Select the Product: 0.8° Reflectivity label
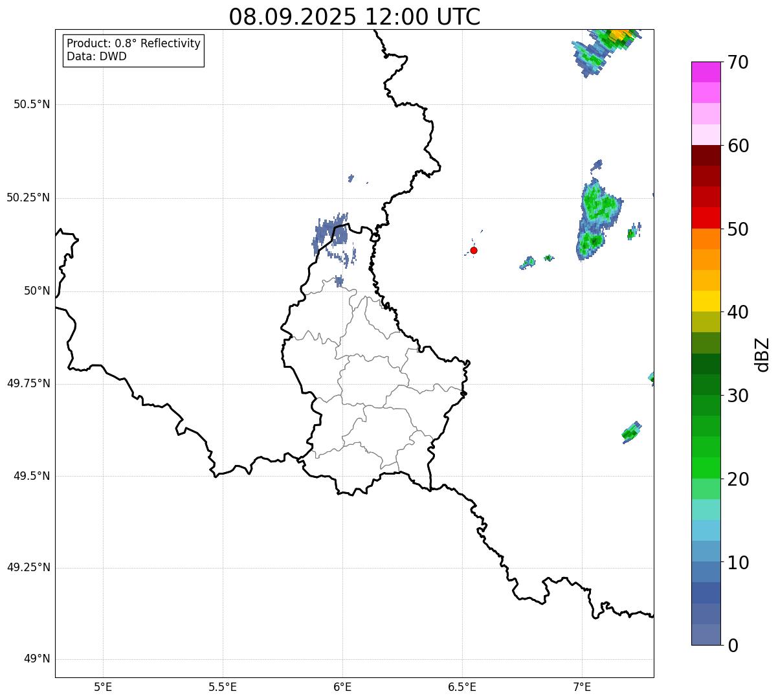The image size is (778, 700). (134, 43)
